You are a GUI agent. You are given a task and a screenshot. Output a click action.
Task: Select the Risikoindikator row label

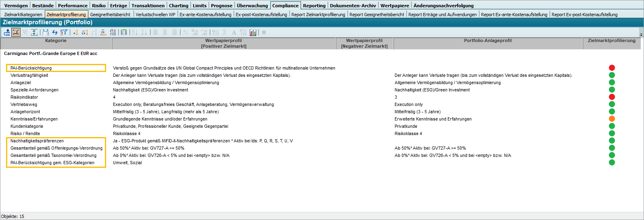24,97
